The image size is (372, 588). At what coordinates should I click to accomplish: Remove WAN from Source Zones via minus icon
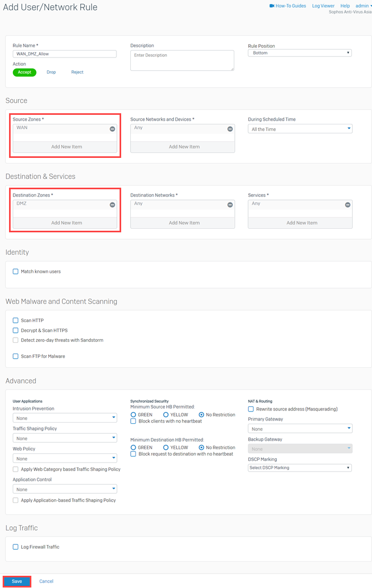112,129
